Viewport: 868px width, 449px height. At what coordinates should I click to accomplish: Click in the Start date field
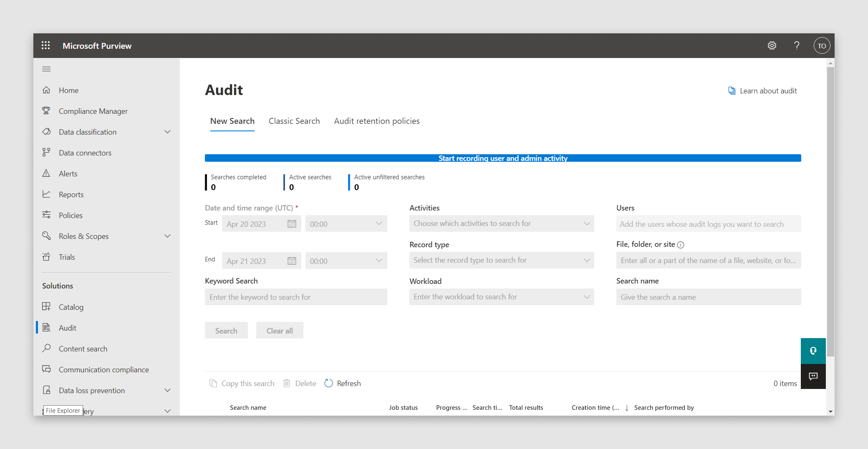click(262, 224)
